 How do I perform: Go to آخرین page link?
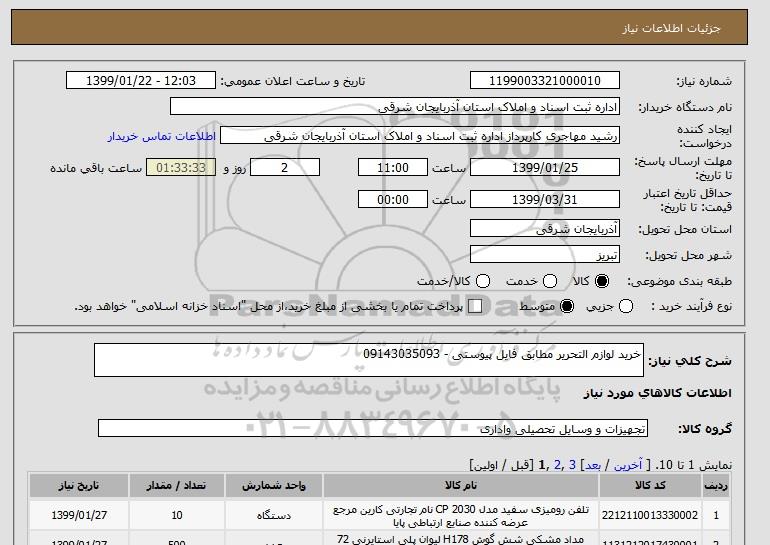[x=628, y=464]
